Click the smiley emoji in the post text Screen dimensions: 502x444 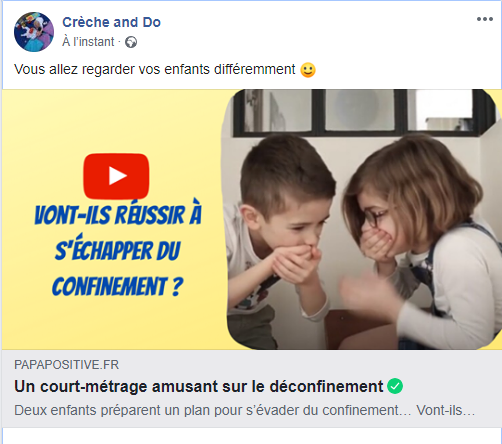308,70
